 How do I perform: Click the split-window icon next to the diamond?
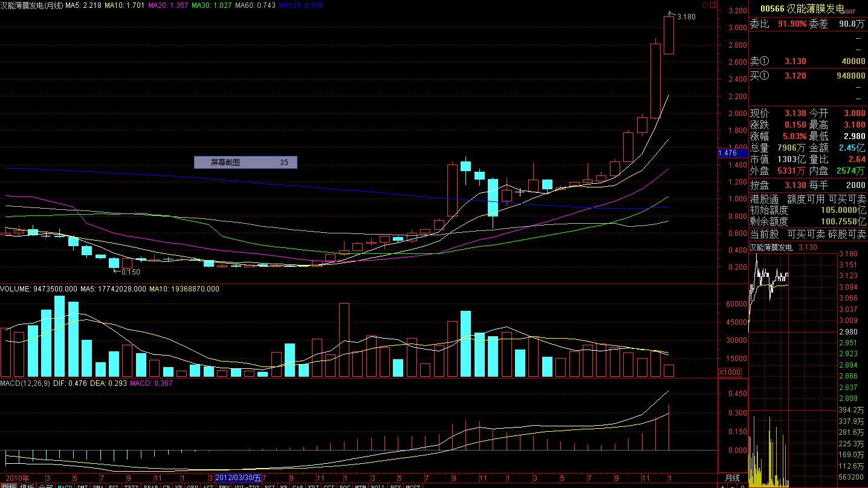click(714, 4)
